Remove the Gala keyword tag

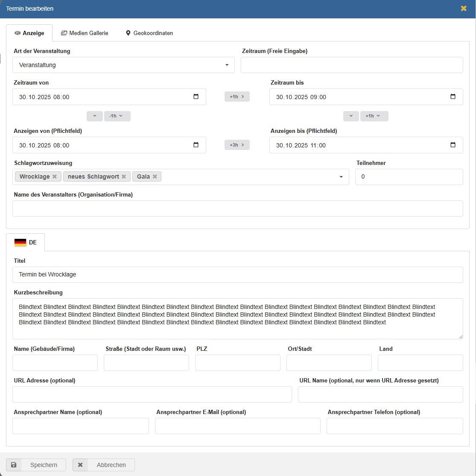click(155, 176)
